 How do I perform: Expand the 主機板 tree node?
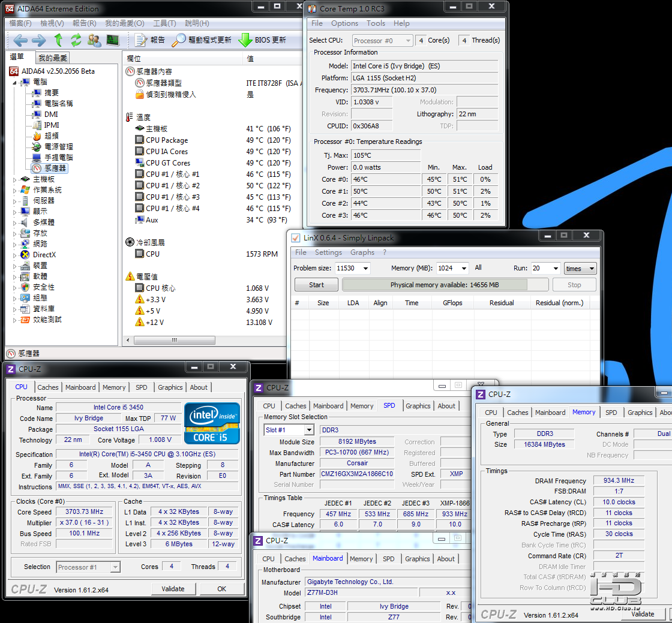pos(16,179)
